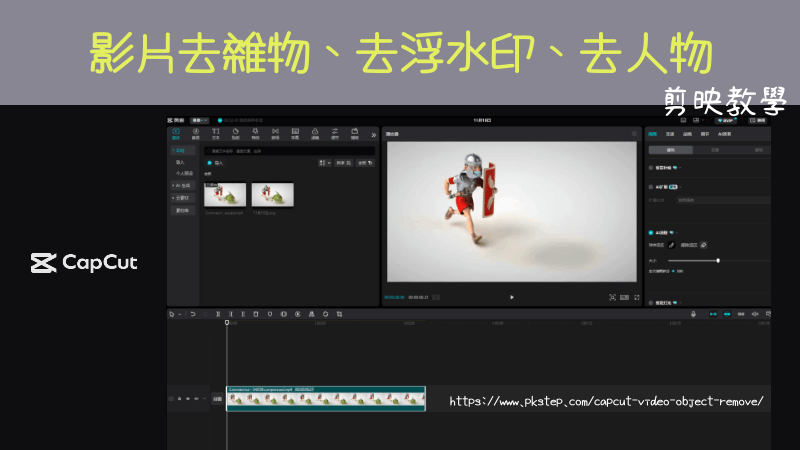Viewport: 800px width, 450px height.
Task: Open the All filter dropdown in media panel
Action: pos(365,163)
